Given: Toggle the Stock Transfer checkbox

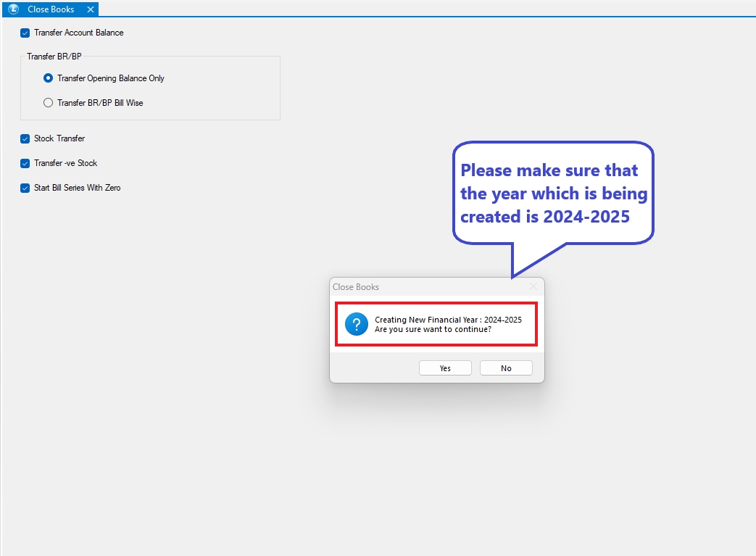Looking at the screenshot, I should click(25, 138).
